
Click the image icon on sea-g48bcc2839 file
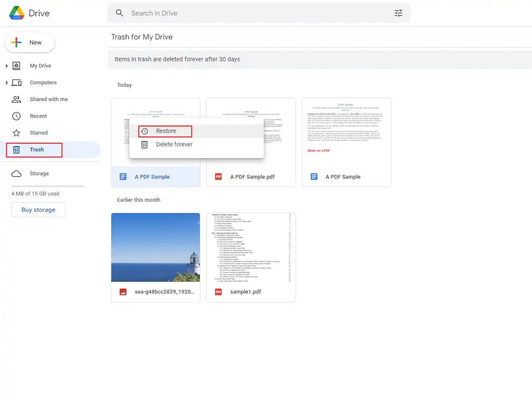coord(123,291)
